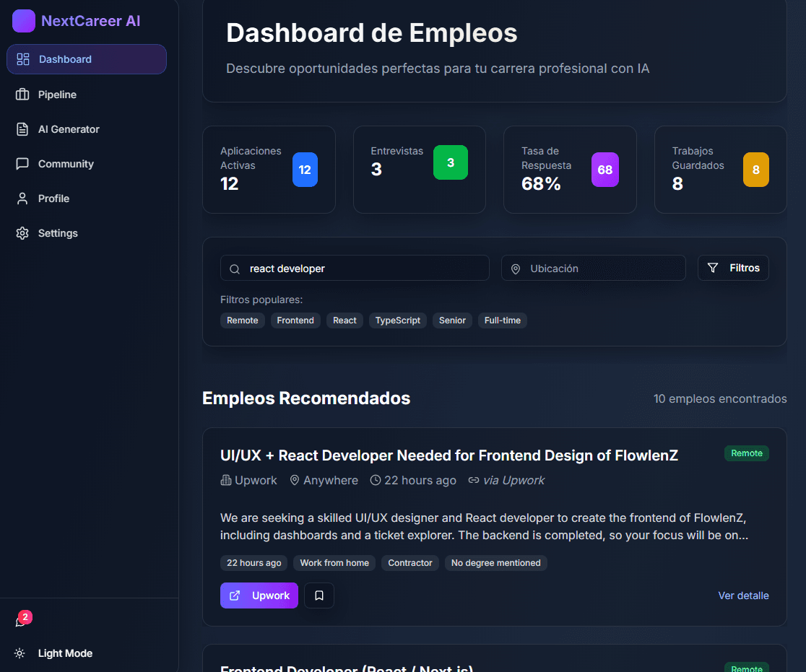
Task: Click the Settings gear icon
Action: pos(22,233)
